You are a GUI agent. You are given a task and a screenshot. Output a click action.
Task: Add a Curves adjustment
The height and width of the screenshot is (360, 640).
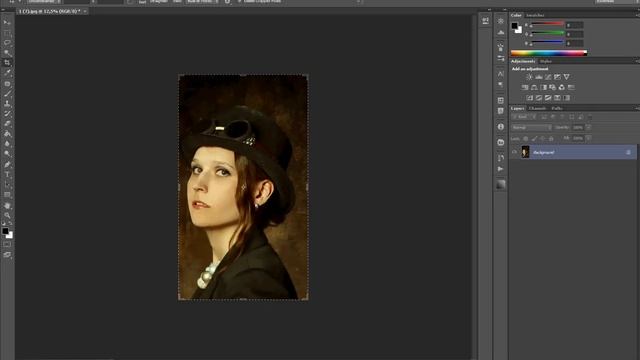(548, 77)
